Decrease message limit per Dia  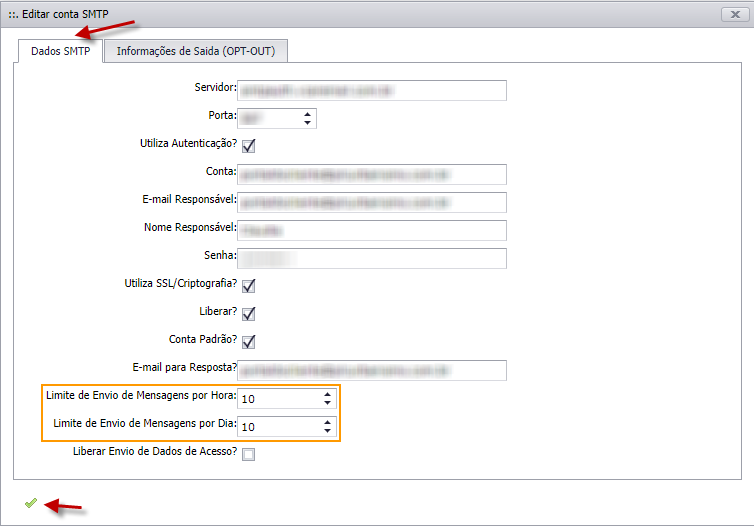click(x=327, y=431)
